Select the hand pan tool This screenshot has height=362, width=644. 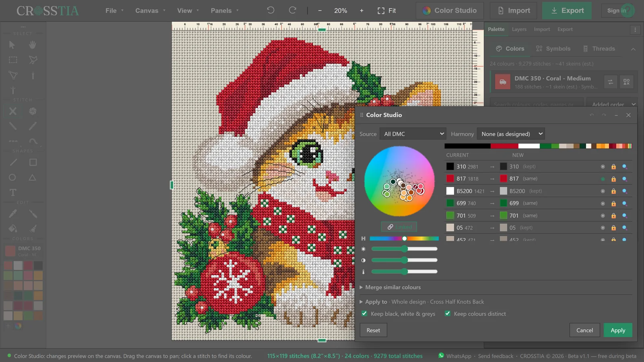point(33,45)
